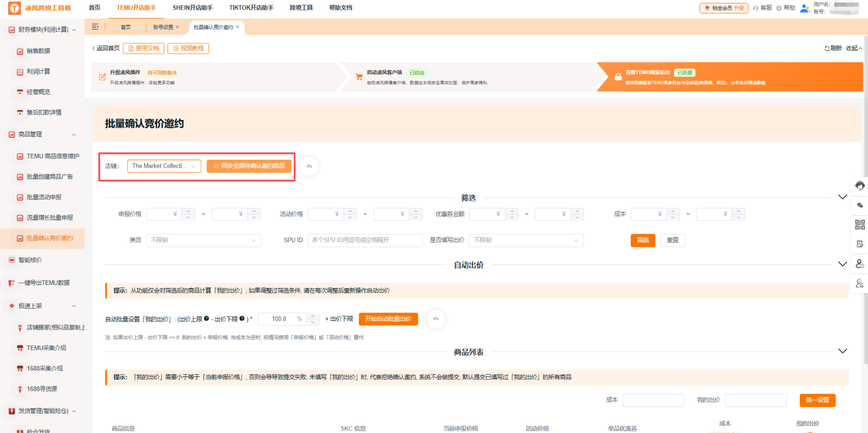The width and height of the screenshot is (868, 433).
Task: Click the 连接TEMU商家后台 lock icon
Action: coord(618,77)
